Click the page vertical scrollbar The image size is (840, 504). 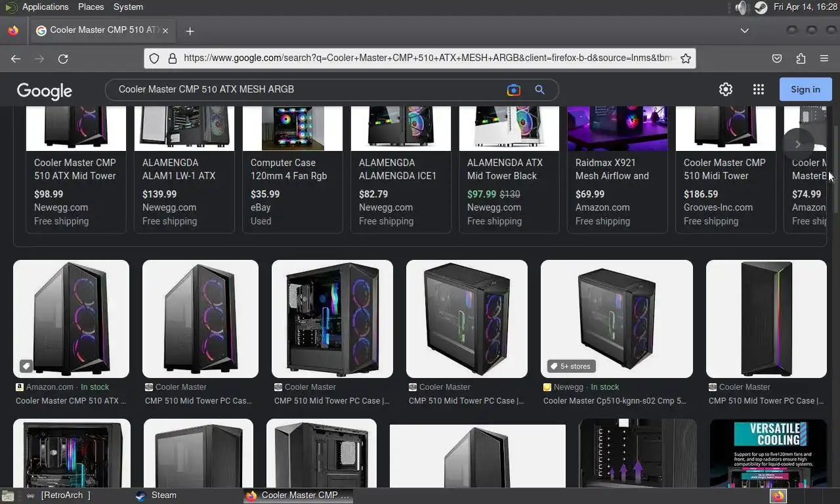point(835,171)
